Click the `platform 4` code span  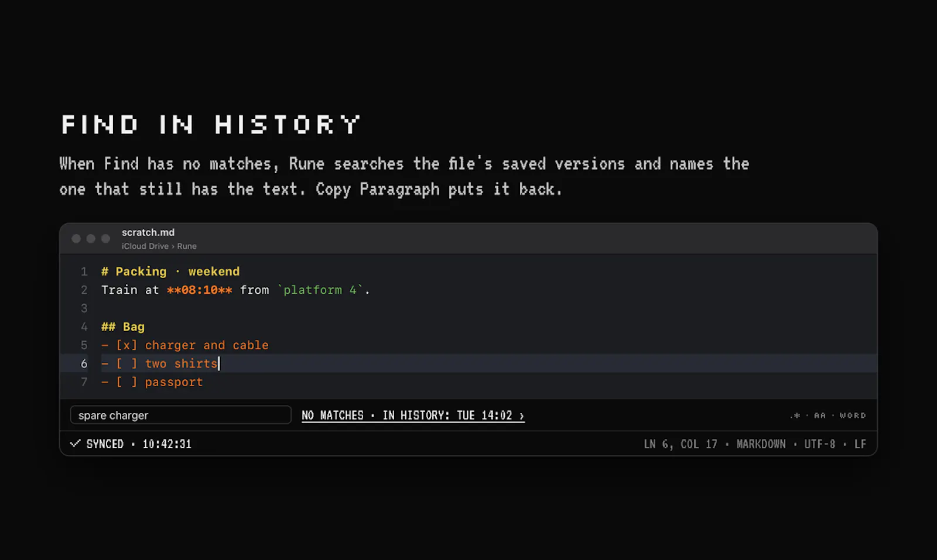click(320, 290)
